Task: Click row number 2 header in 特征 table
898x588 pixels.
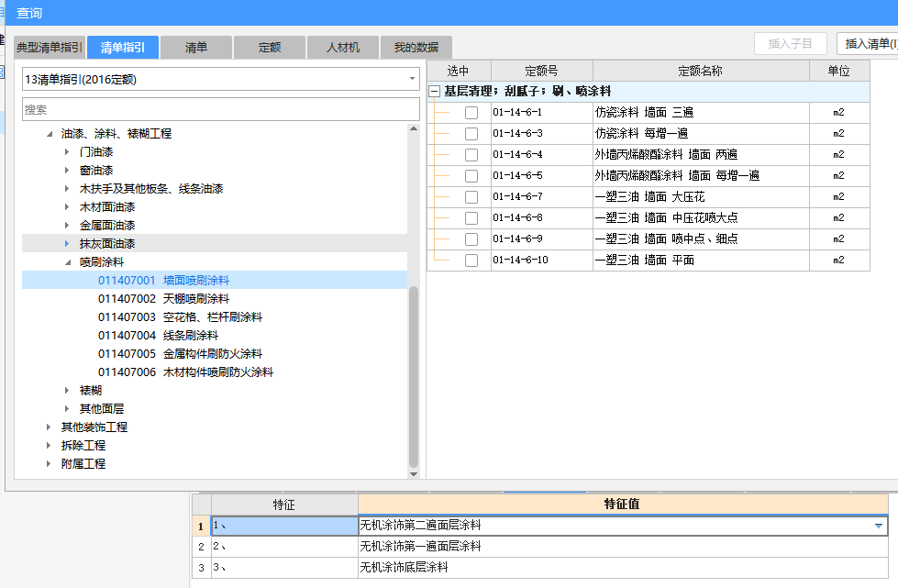Action: pyautogui.click(x=201, y=547)
